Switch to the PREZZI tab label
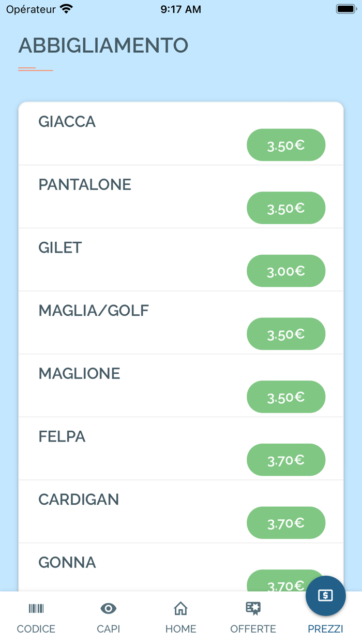 [x=325, y=629]
